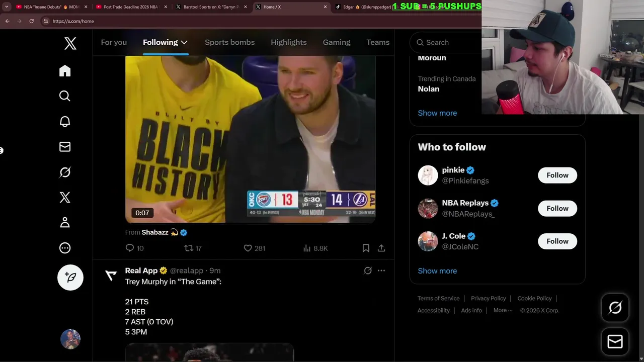The width and height of the screenshot is (644, 362).
Task: Click the site info icon in the address bar
Action: click(46, 21)
